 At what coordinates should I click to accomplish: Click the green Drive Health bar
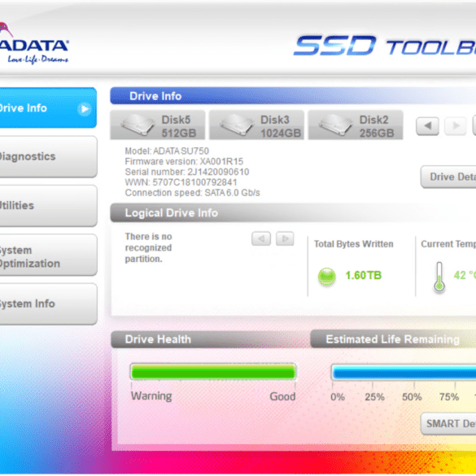[213, 372]
